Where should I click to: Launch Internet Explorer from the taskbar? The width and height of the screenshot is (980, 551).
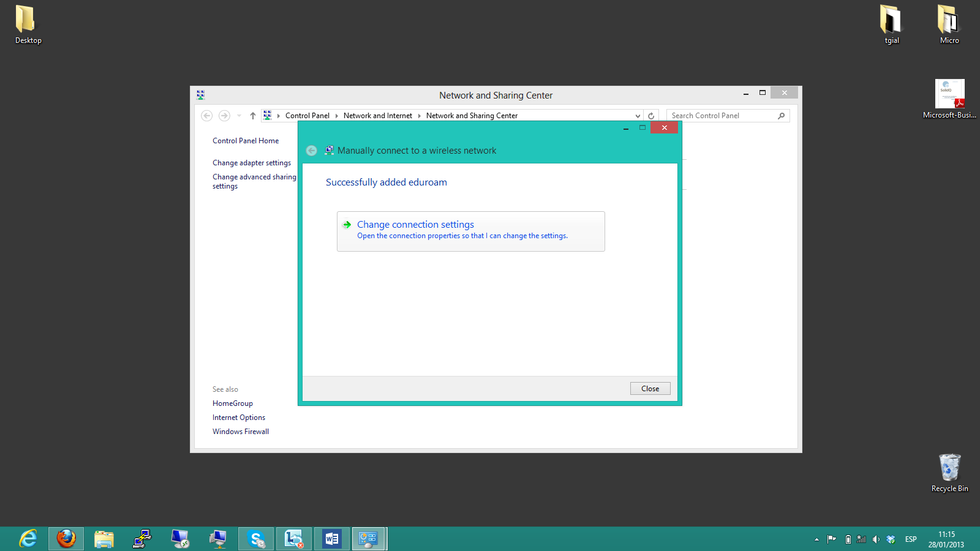[x=28, y=539]
